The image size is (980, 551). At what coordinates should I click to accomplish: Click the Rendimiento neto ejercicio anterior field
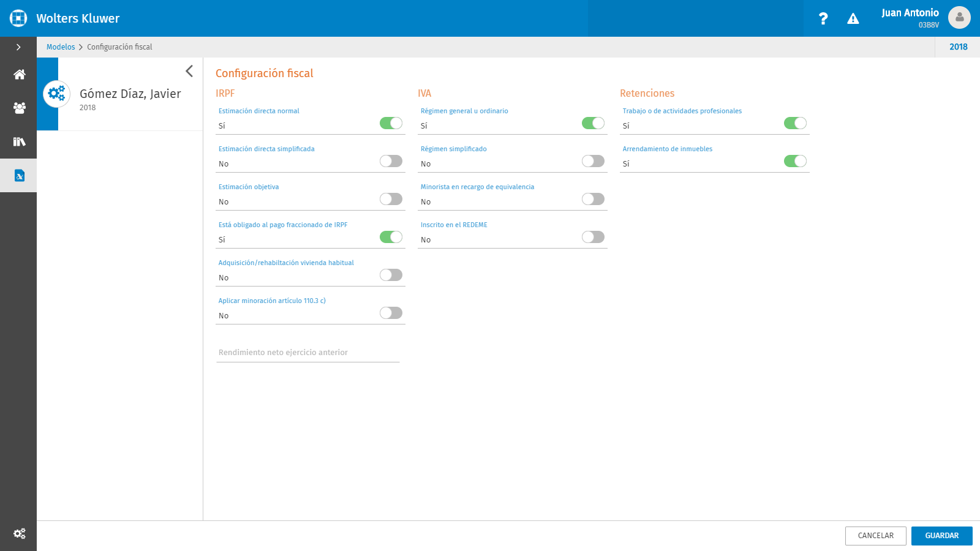pyautogui.click(x=307, y=353)
